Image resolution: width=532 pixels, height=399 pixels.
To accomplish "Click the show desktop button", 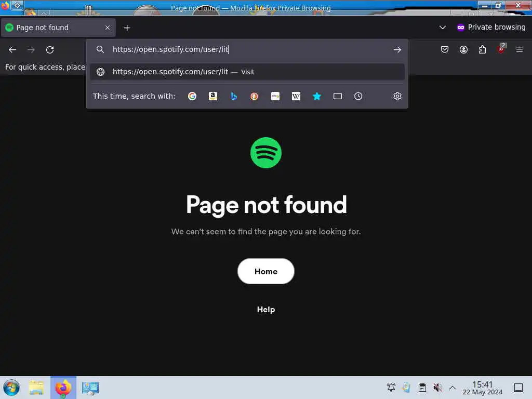I will tap(518, 387).
